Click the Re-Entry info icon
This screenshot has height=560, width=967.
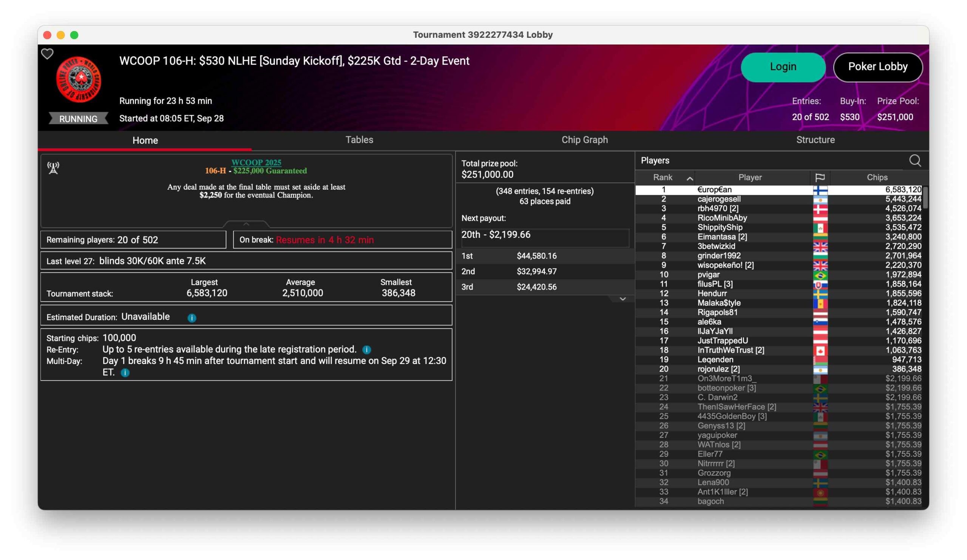coord(366,349)
